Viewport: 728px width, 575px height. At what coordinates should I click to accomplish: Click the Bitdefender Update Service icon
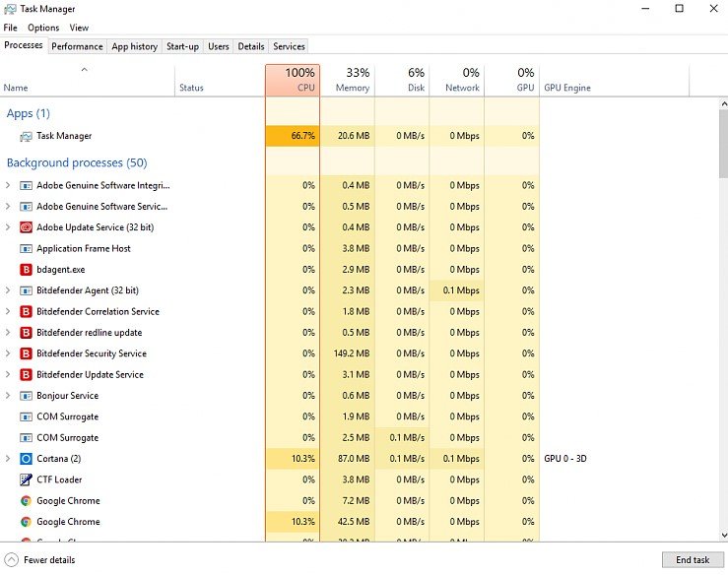coord(26,374)
